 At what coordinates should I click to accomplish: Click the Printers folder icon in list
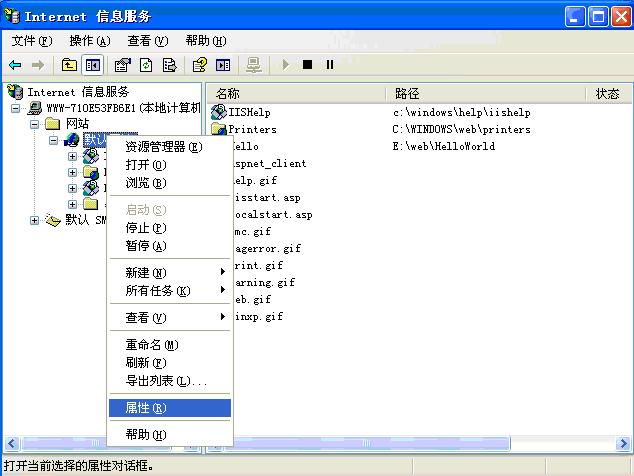pyautogui.click(x=219, y=129)
